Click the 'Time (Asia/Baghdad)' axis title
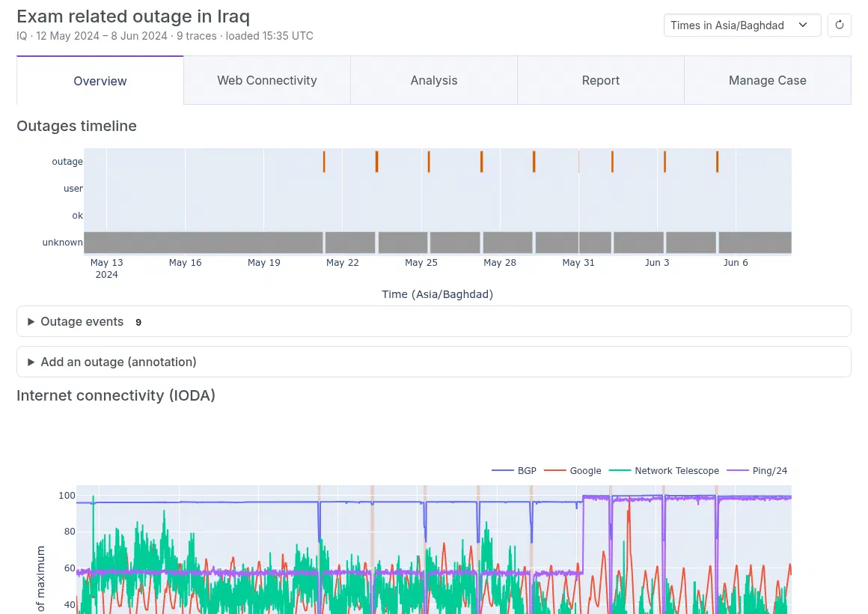868x614 pixels. click(437, 294)
